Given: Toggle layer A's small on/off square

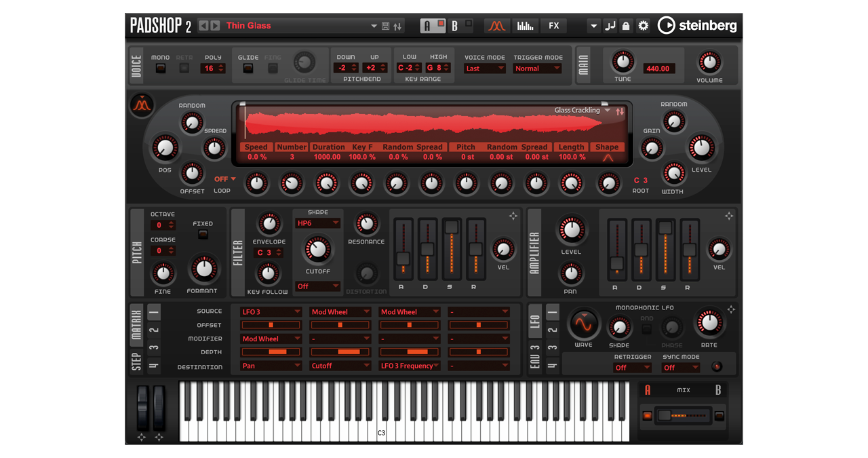Looking at the screenshot, I should click(x=440, y=23).
